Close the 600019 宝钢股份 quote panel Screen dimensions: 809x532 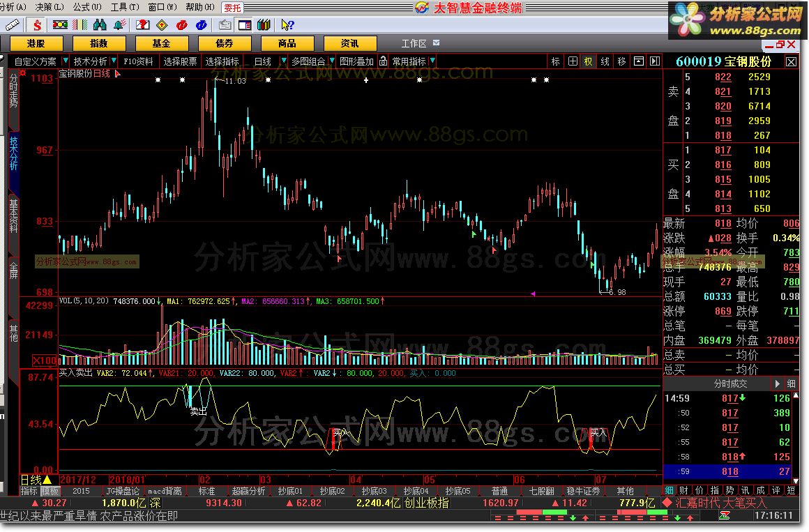tap(791, 62)
